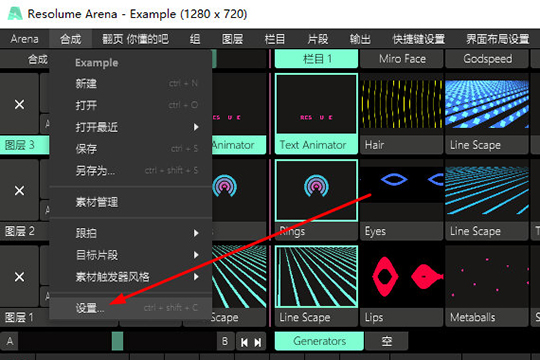Open the 片段 menu
Image resolution: width=540 pixels, height=360 pixels.
click(318, 39)
